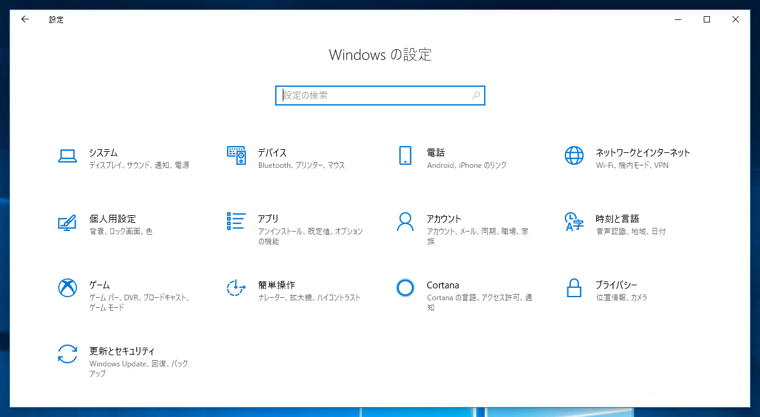760x417 pixels.
Task: Select the ゲーム heading
Action: [x=99, y=285]
